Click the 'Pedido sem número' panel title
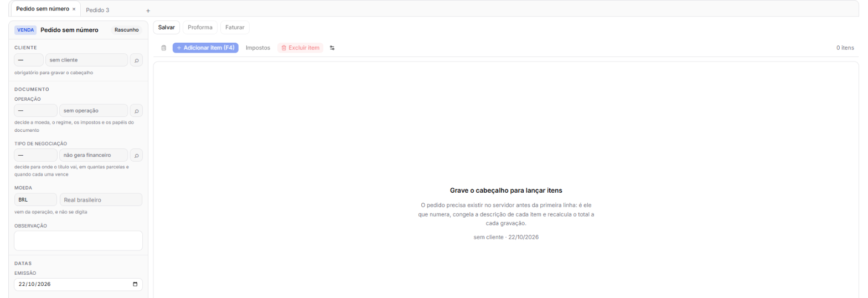The width and height of the screenshot is (868, 298). click(69, 30)
